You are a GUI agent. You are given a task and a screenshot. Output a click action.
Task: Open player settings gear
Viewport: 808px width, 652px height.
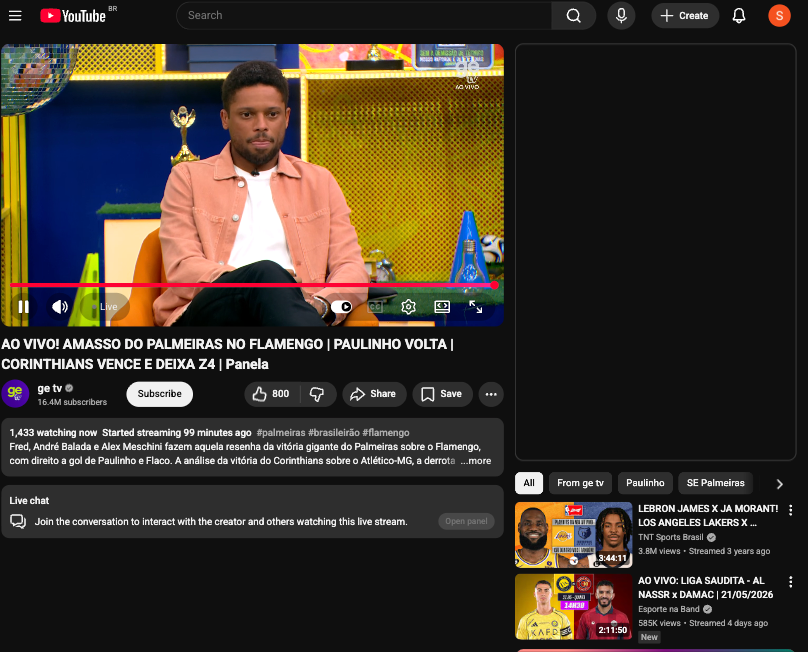(x=408, y=307)
